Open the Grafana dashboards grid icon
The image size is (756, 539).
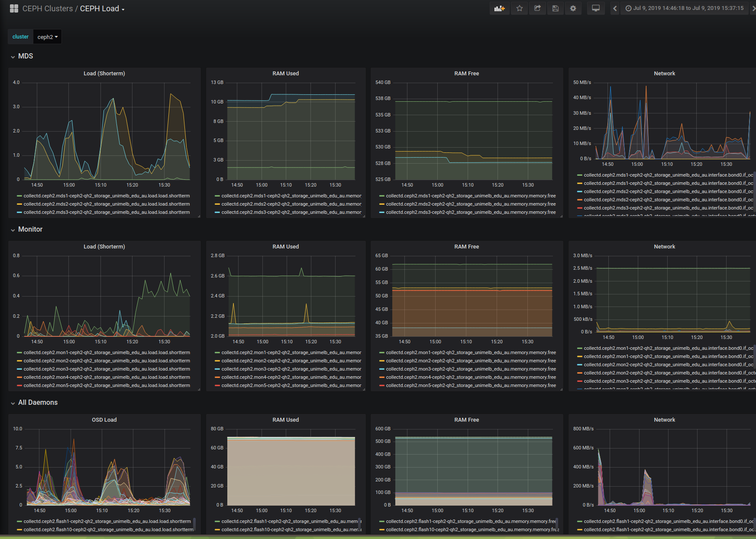(x=14, y=9)
